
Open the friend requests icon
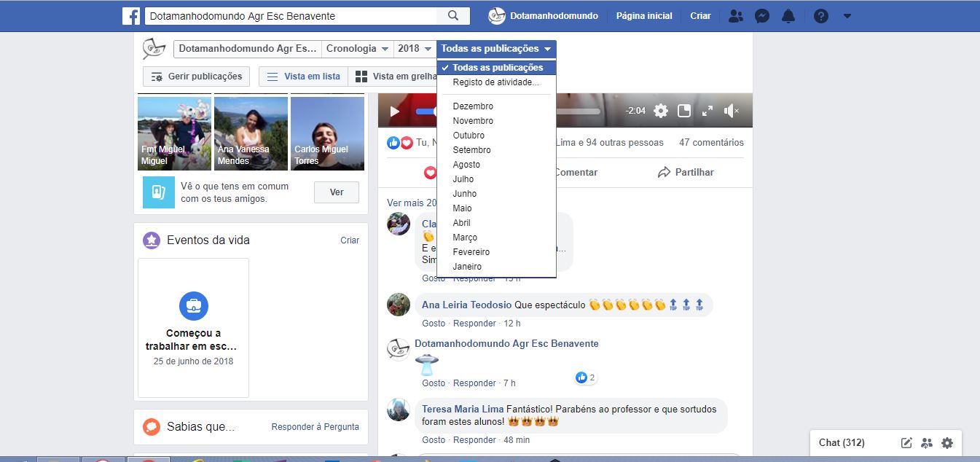(736, 16)
